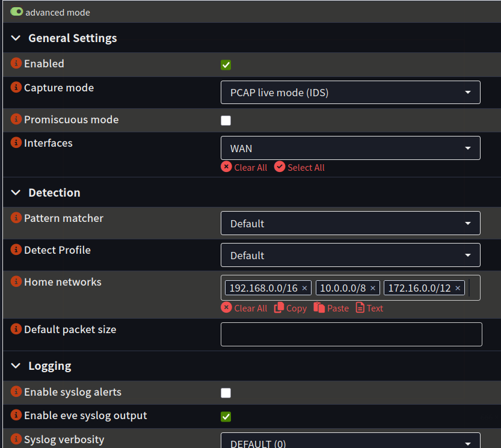Viewport: 501px width, 448px height.
Task: Click the Default packet size field
Action: (x=351, y=334)
